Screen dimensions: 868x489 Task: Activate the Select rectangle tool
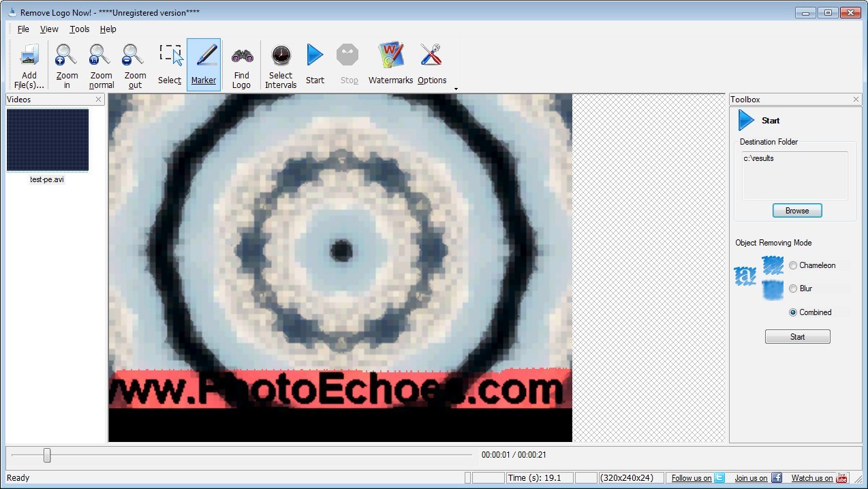click(170, 65)
